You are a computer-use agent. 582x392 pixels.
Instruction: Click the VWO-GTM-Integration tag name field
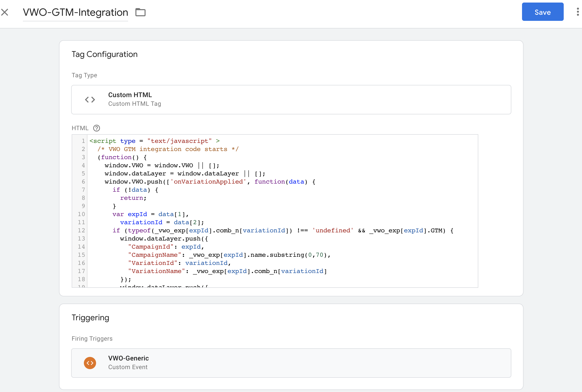click(75, 12)
